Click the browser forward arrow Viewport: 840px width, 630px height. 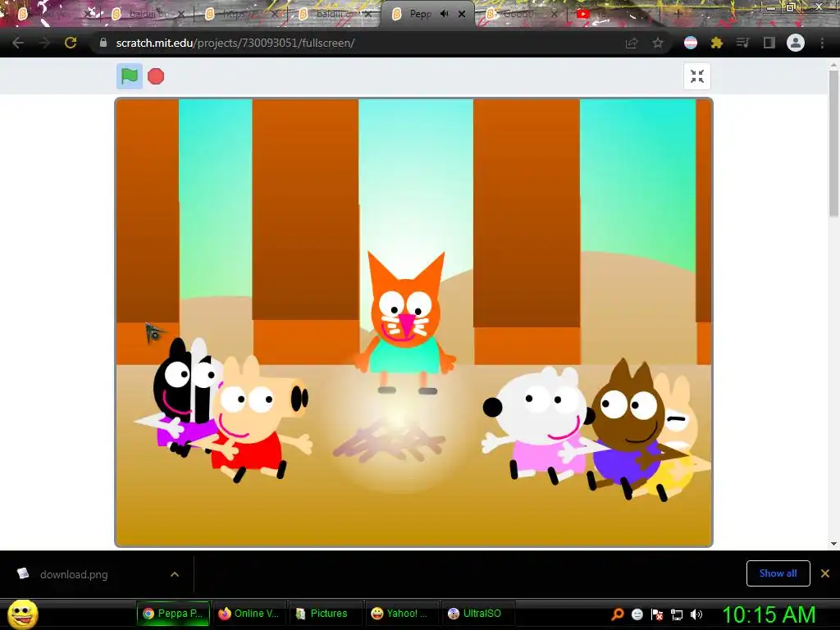[44, 43]
